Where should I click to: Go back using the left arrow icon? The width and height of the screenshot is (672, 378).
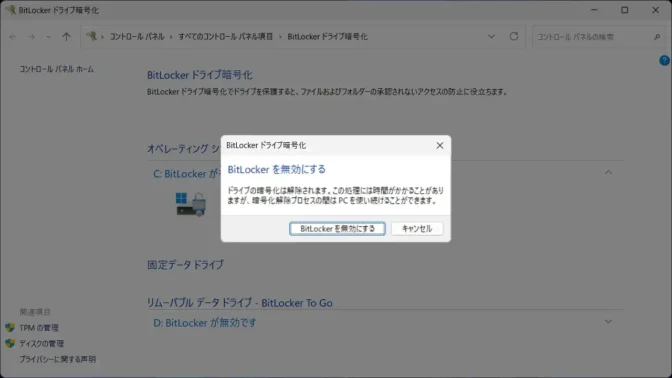coord(12,37)
